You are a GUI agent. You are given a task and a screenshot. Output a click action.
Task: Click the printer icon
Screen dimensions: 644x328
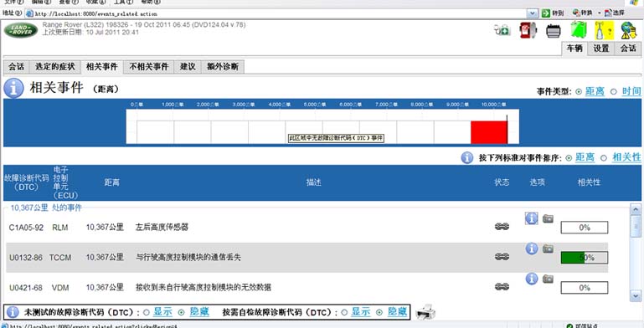[x=425, y=312]
